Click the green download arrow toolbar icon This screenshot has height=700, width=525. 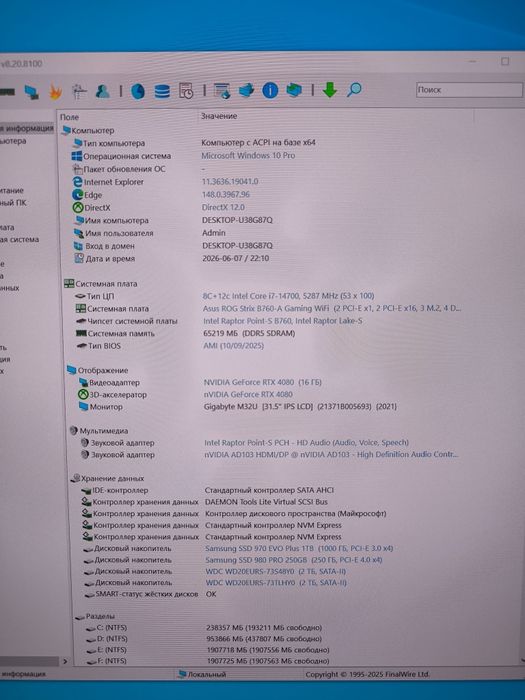pos(329,90)
